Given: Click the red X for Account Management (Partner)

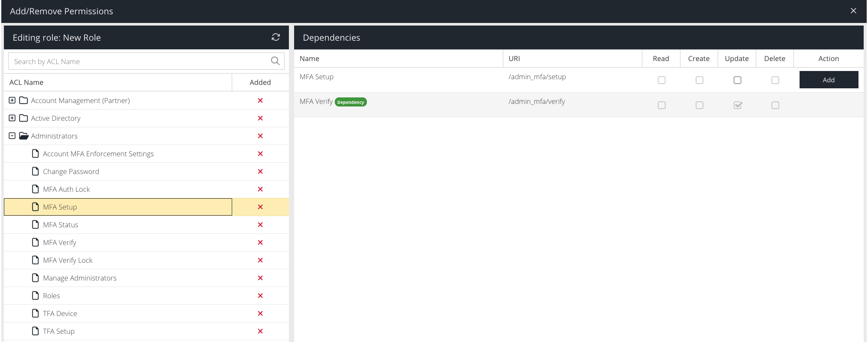Looking at the screenshot, I should (260, 100).
